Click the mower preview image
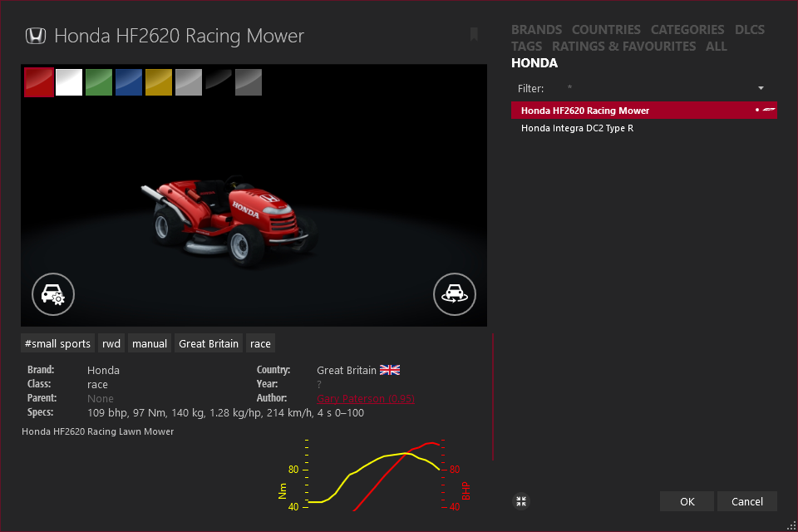Image resolution: width=798 pixels, height=532 pixels. [x=254, y=195]
